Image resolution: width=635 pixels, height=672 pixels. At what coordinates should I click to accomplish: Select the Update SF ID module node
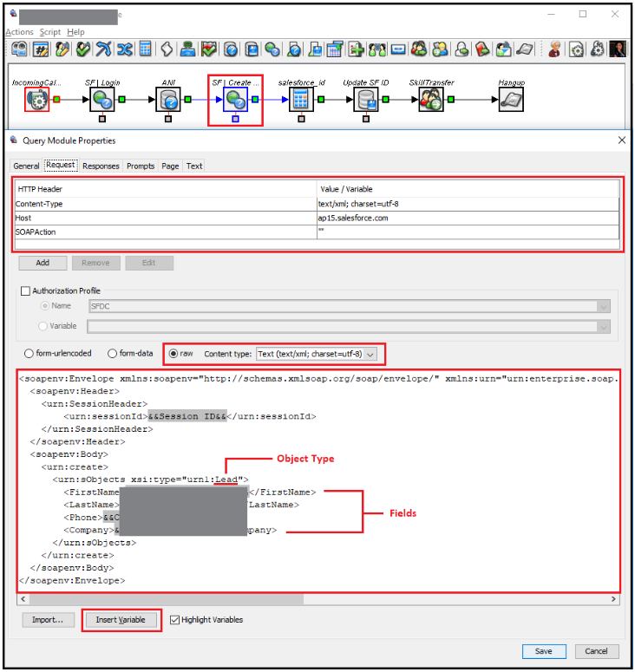[366, 100]
